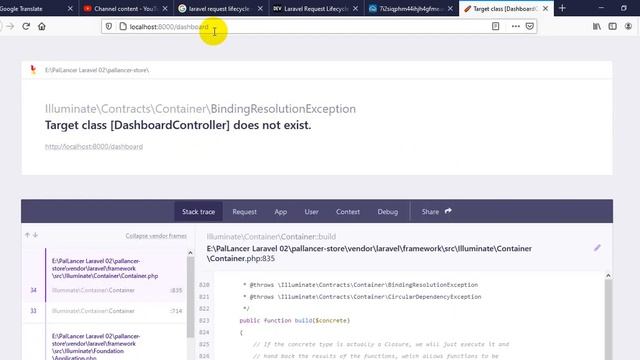
Task: Open the Library bookmarks icon
Action: pyautogui.click(x=597, y=27)
